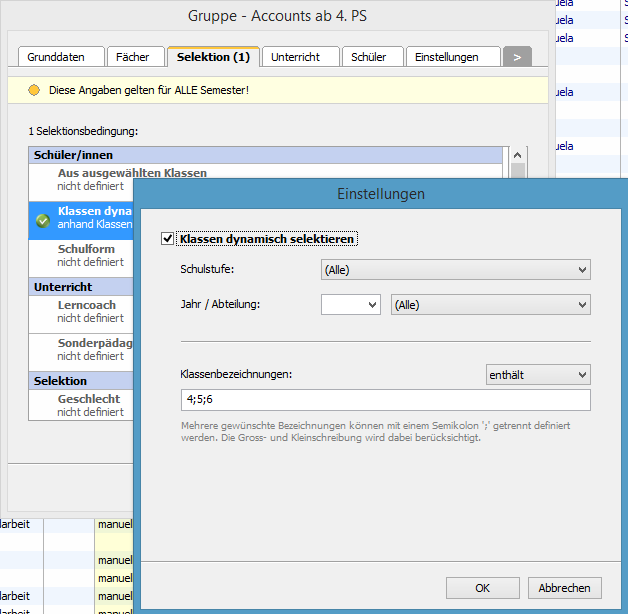Choose the Geschlecht selection entry
This screenshot has height=614, width=628.
click(x=89, y=405)
